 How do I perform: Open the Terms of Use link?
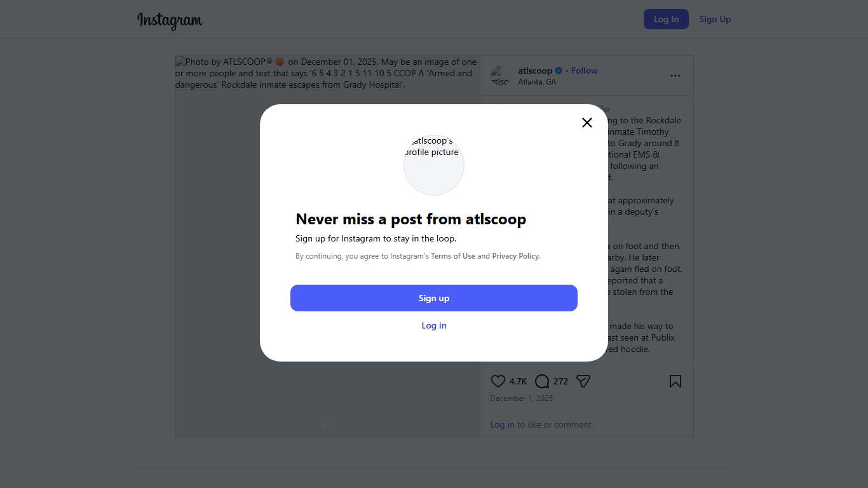[x=453, y=256]
